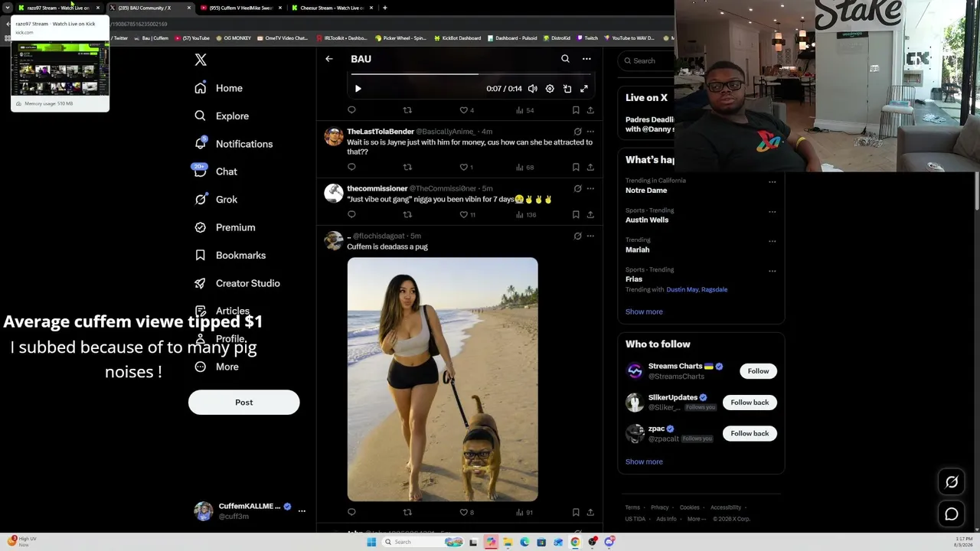Open Grok from the sidebar navigation
This screenshot has height=551, width=980.
click(215, 200)
